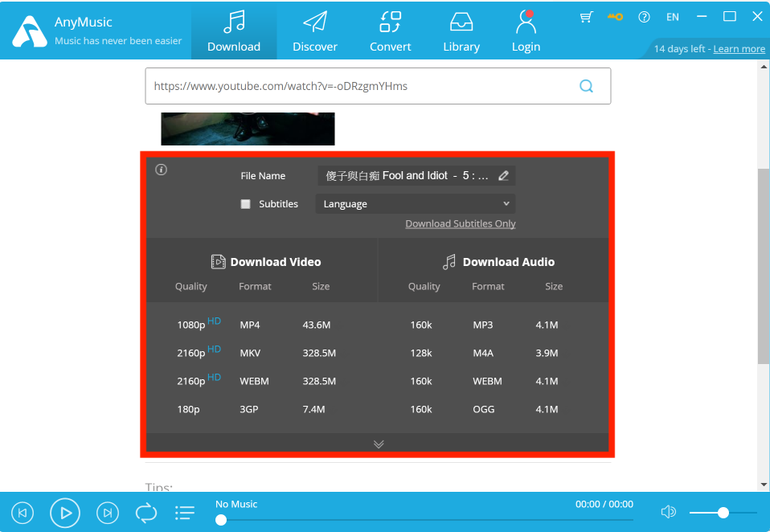Enable the Subtitles checkbox
Image resolution: width=770 pixels, height=532 pixels.
click(245, 203)
